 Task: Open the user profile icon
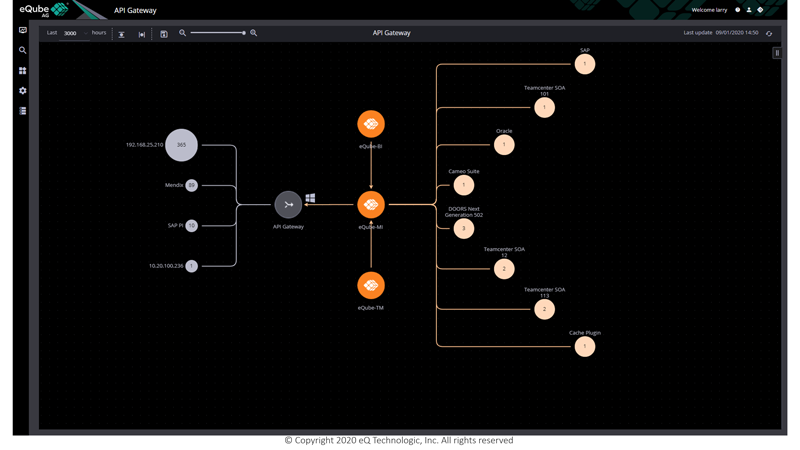(x=749, y=10)
